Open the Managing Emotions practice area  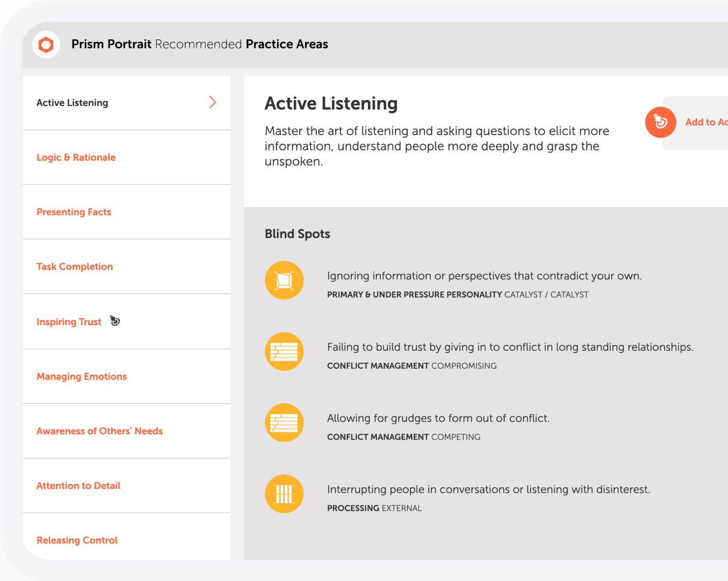(82, 376)
